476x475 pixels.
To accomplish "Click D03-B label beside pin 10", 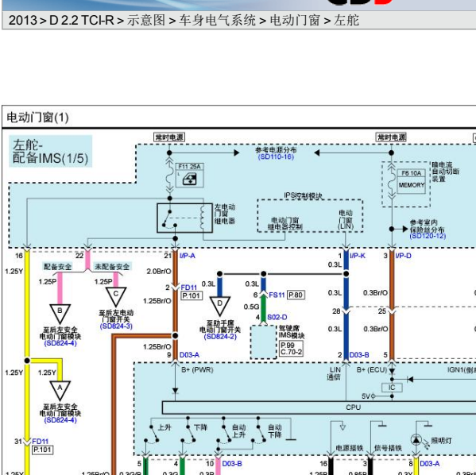I will 232,464.
